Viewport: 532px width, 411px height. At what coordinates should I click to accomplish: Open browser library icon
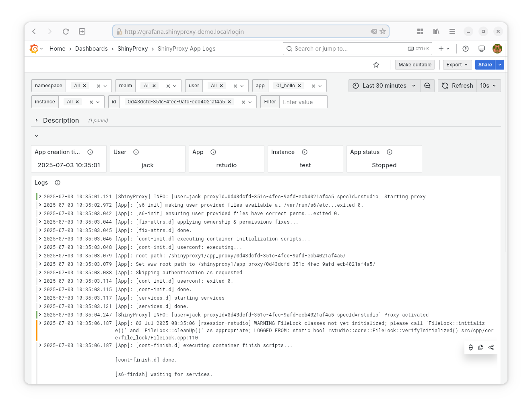pyautogui.click(x=436, y=31)
